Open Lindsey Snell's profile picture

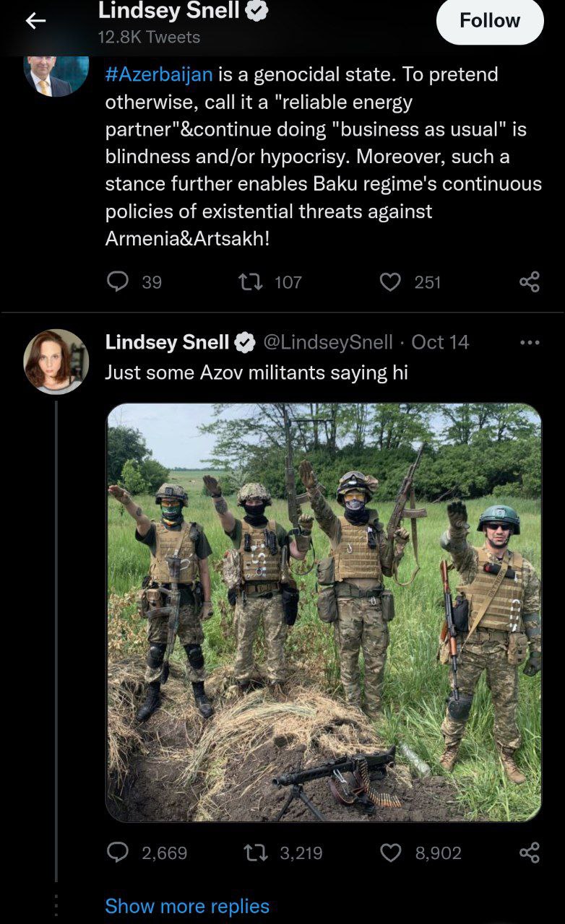[56, 362]
